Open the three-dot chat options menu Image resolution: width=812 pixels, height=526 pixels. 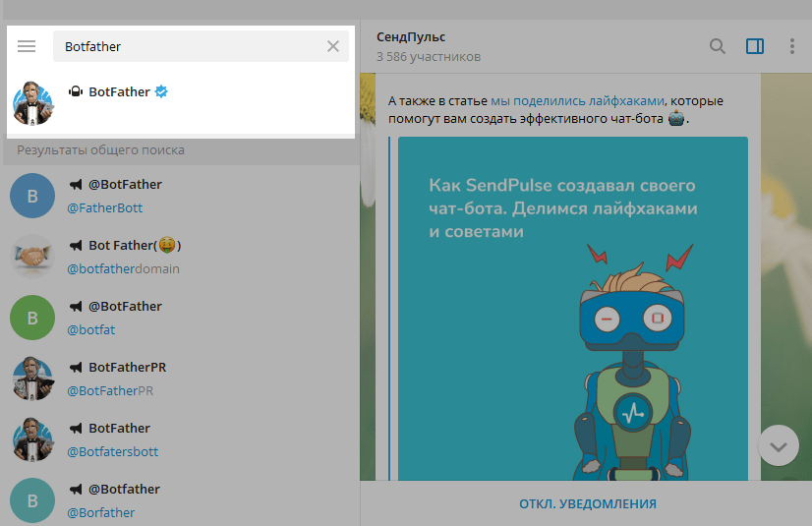click(x=791, y=46)
